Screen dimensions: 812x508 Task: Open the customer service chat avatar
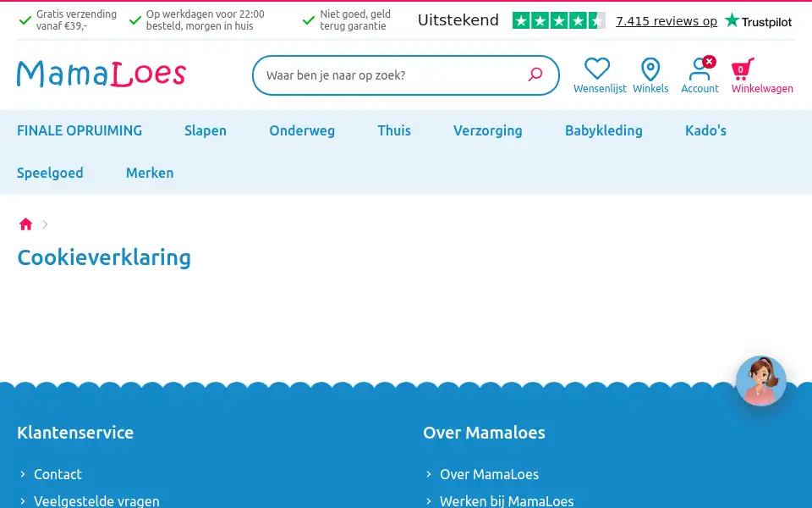[760, 381]
